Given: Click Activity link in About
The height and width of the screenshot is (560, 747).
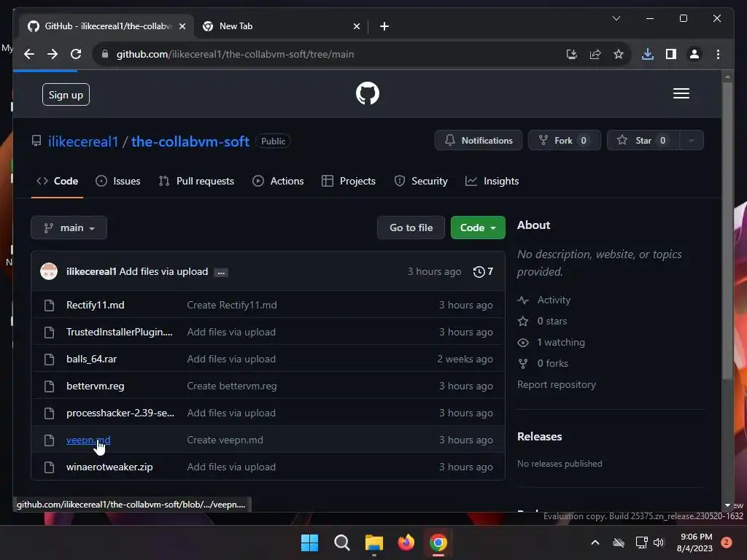Looking at the screenshot, I should (x=554, y=300).
